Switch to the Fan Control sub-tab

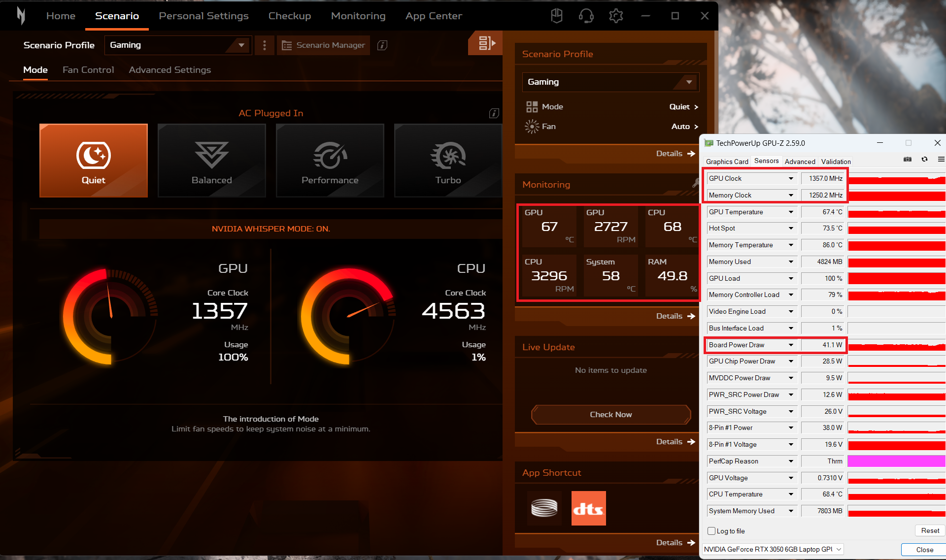tap(88, 70)
